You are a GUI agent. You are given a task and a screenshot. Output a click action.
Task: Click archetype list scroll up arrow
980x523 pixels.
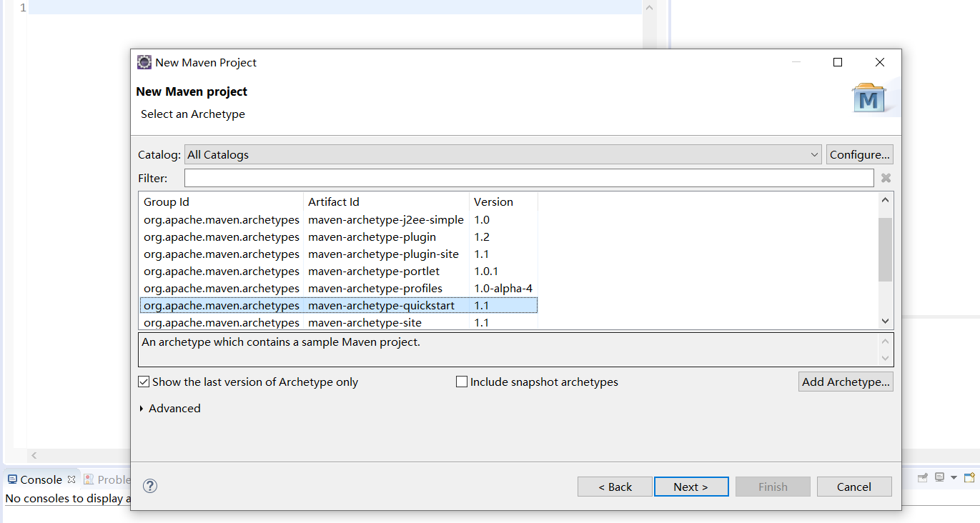(x=886, y=201)
